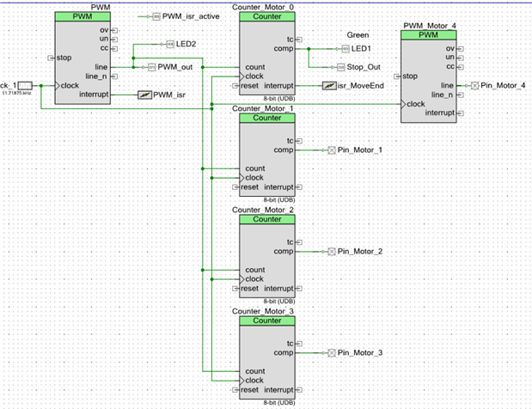Select the isr_MoveEnd interrupt icon
Image resolution: width=532 pixels, height=409 pixels.
(x=329, y=86)
